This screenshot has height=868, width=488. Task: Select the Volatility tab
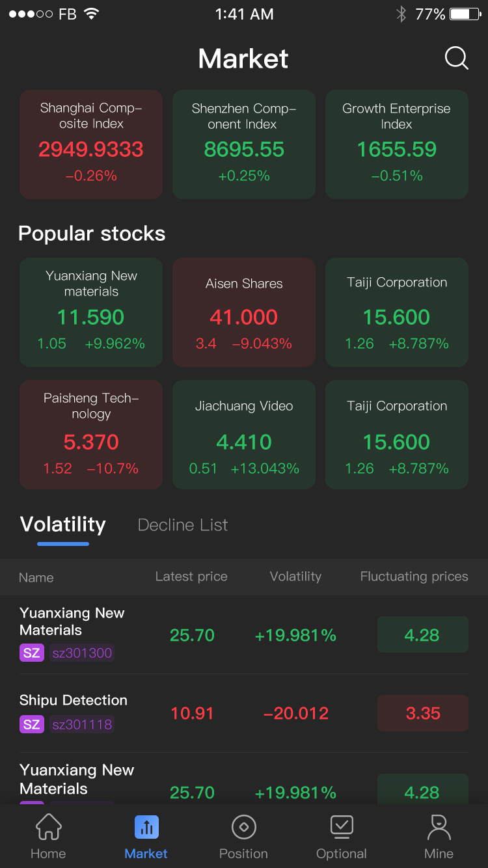tap(63, 525)
